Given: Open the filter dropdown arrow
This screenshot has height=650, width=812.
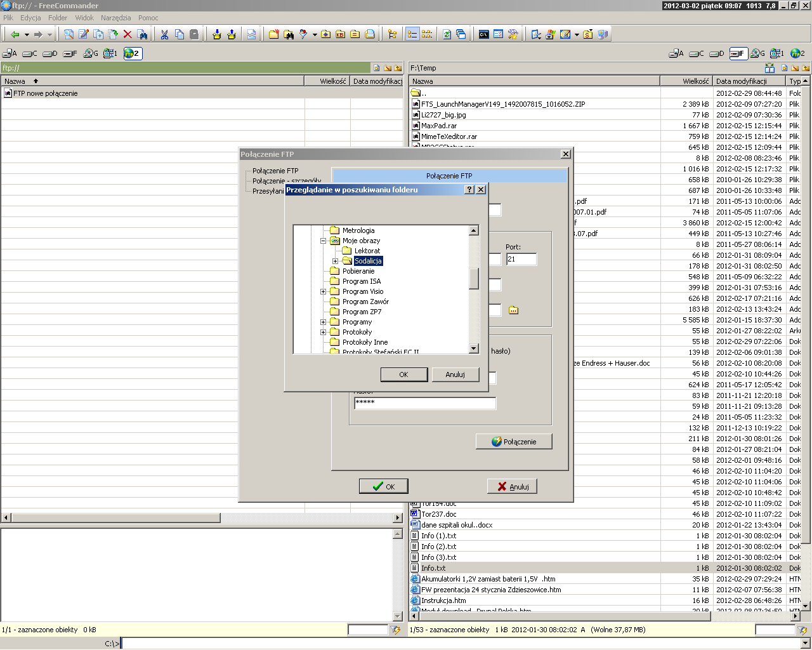Looking at the screenshot, I should point(315,35).
